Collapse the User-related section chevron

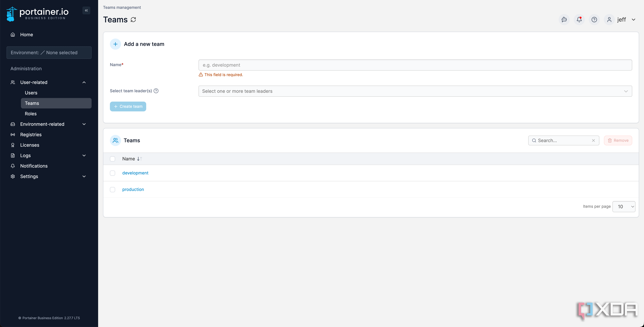point(84,82)
